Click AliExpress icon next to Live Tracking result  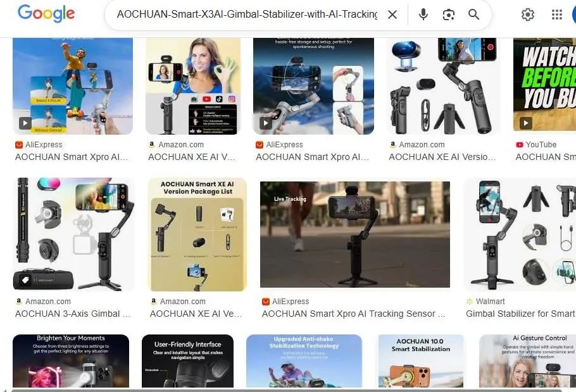click(x=266, y=302)
